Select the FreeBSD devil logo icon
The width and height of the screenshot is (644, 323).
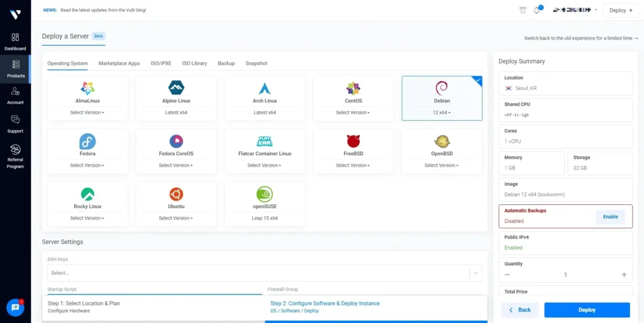point(353,141)
